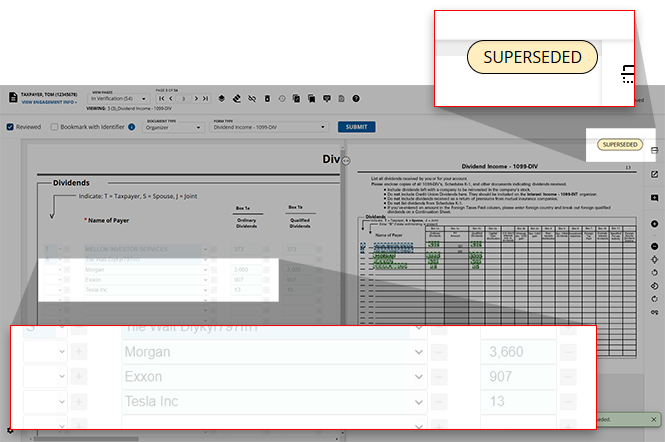Go to the next page arrow
The image size is (665, 442).
pos(196,98)
